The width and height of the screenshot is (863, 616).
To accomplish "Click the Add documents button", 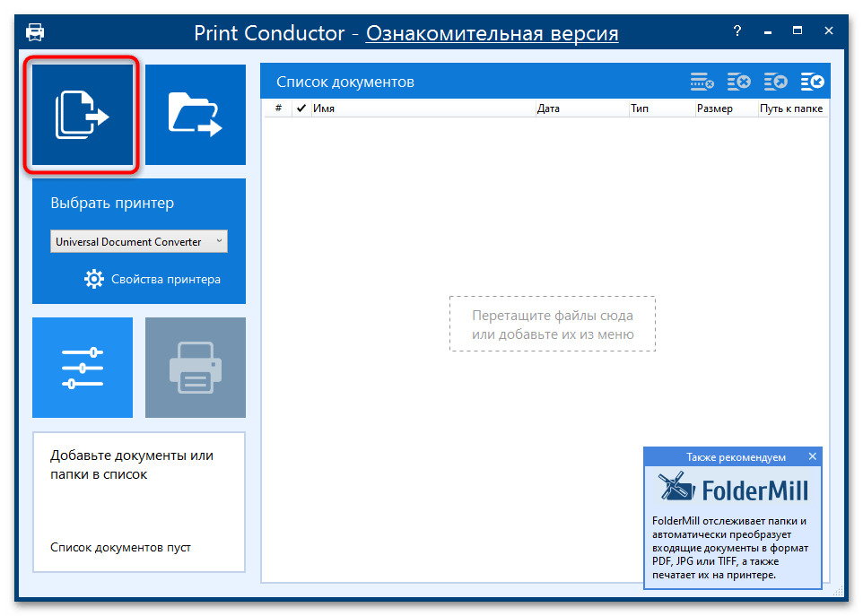I will (x=83, y=115).
